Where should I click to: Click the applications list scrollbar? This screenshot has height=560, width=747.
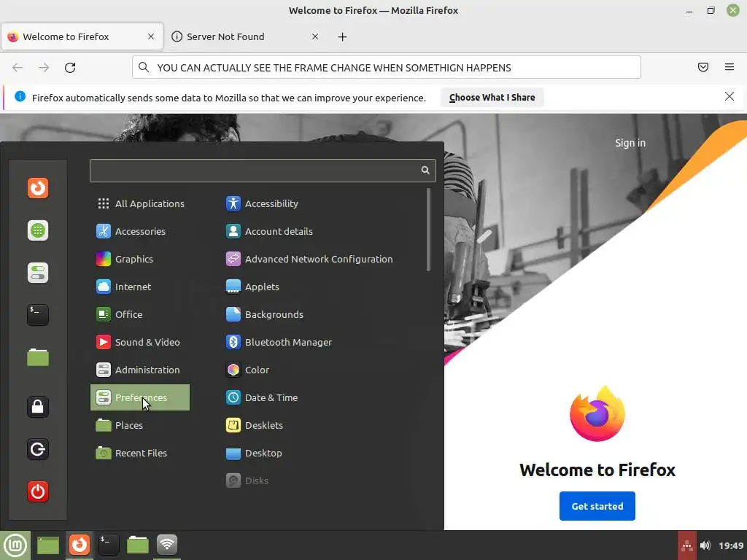pyautogui.click(x=428, y=230)
